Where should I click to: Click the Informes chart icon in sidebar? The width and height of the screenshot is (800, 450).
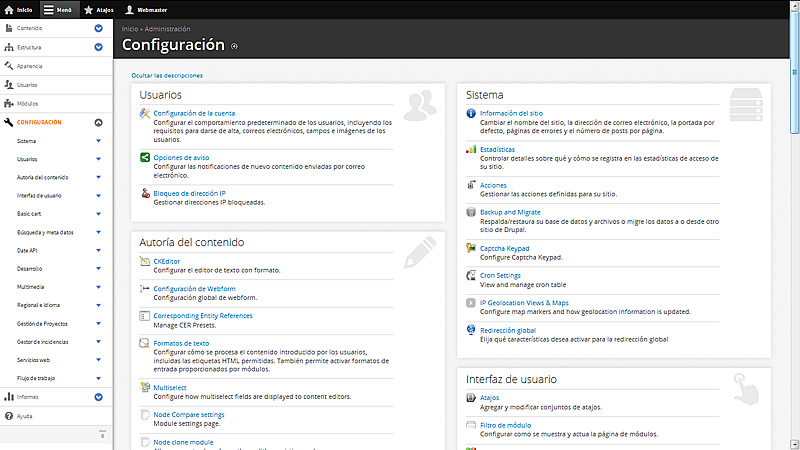(x=9, y=397)
